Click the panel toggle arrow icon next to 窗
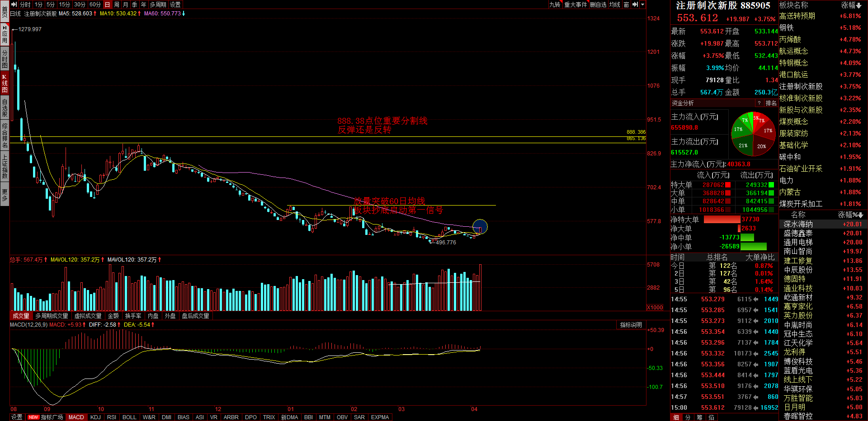The height and width of the screenshot is (421, 868). [x=635, y=5]
